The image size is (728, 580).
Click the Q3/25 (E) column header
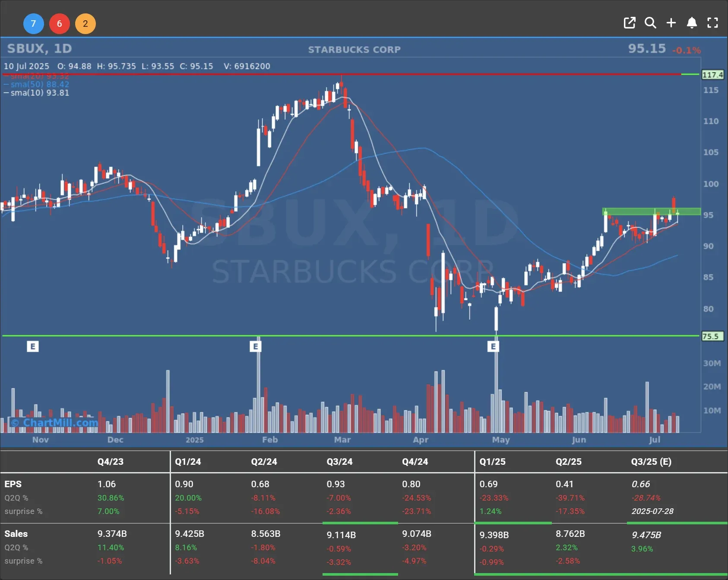point(651,461)
